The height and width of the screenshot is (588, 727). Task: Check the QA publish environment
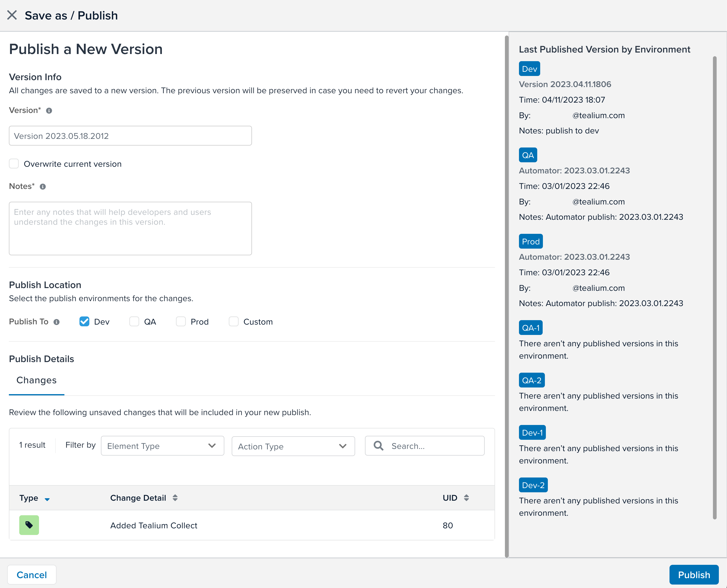tap(134, 321)
